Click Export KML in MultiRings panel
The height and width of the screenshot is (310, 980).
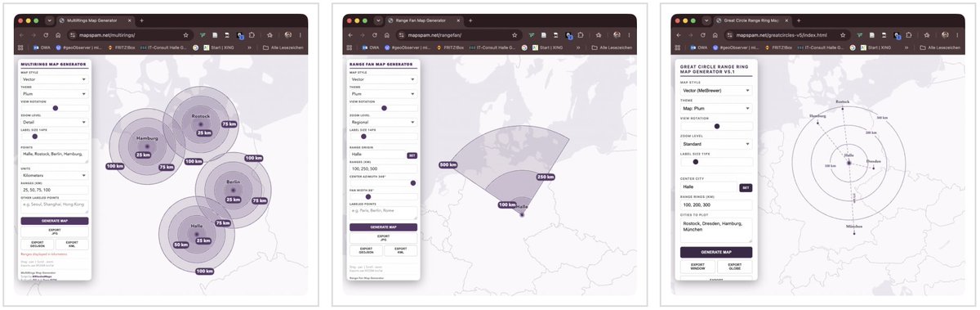[72, 244]
